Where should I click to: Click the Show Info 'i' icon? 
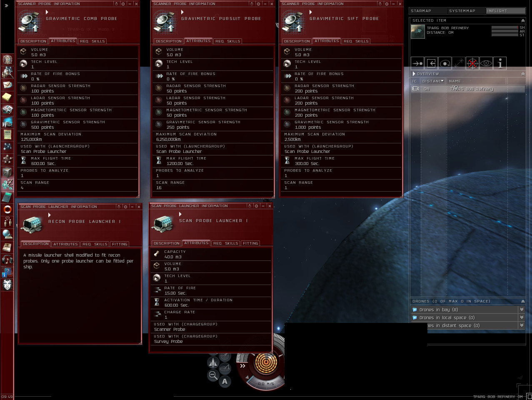click(x=500, y=63)
